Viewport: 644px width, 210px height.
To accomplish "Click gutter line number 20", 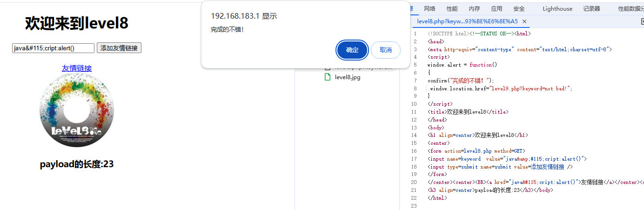I will pos(414,182).
